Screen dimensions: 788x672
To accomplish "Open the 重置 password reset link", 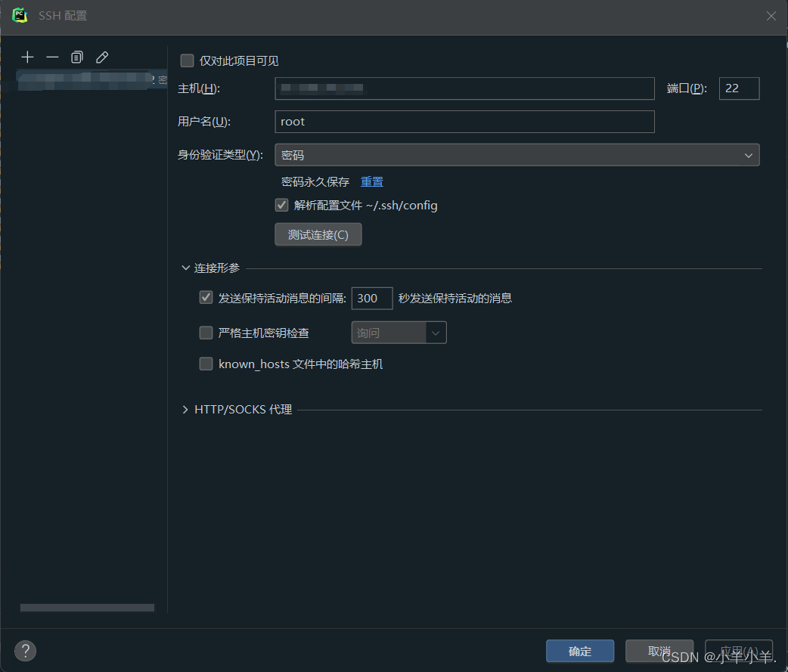I will coord(371,181).
